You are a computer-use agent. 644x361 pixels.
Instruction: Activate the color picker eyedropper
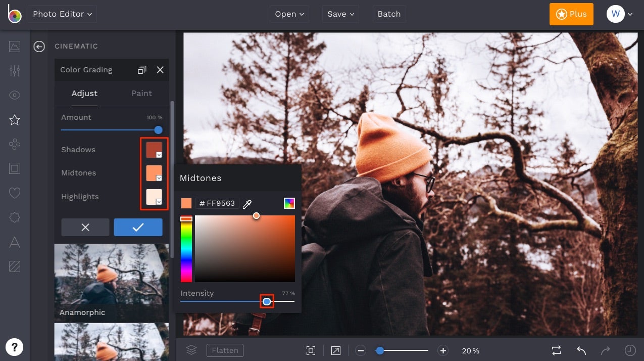point(247,203)
